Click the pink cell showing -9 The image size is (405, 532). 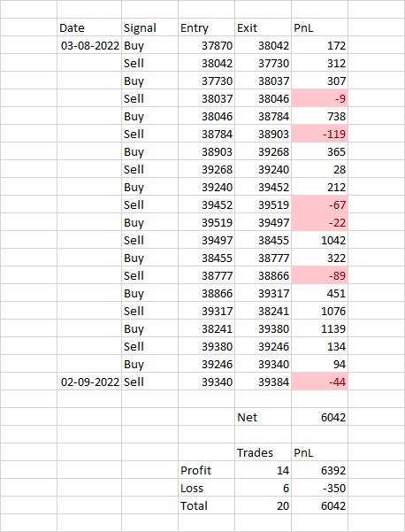(319, 98)
